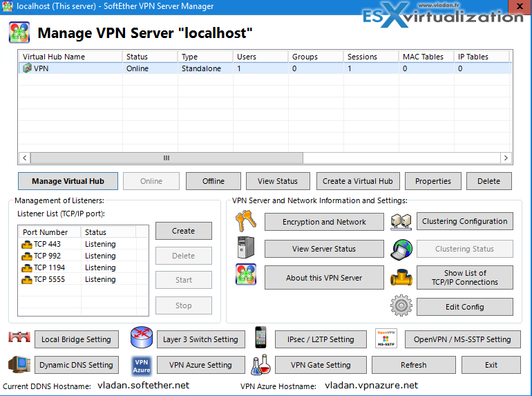Click the pipe icon beside Show List of TCP/IP Connections

pyautogui.click(x=401, y=277)
